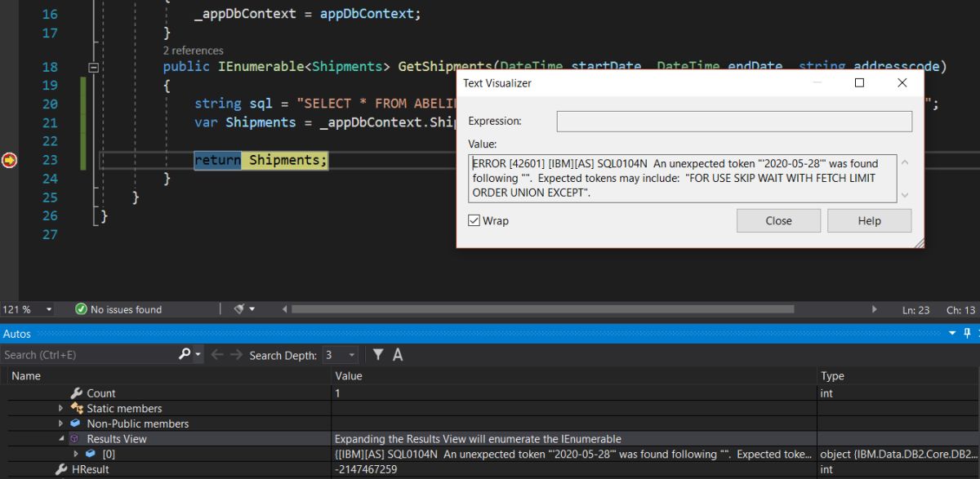The image size is (980, 479).
Task: Click the Autos panel title tab
Action: pyautogui.click(x=17, y=333)
